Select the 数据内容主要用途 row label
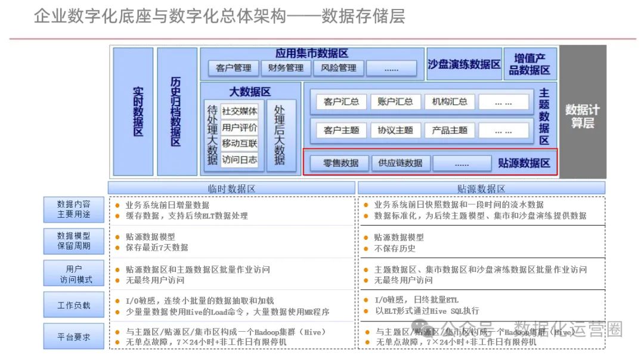 (x=74, y=209)
